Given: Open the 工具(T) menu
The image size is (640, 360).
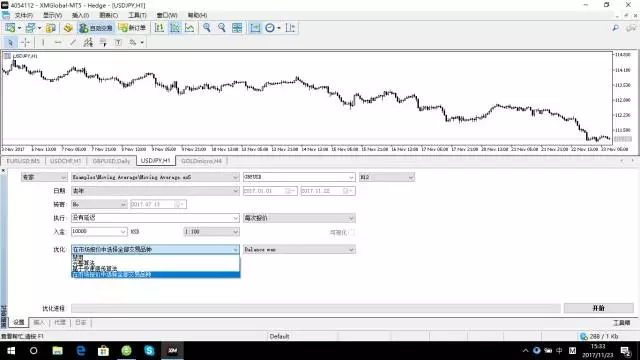Looking at the screenshot, I should [x=138, y=15].
